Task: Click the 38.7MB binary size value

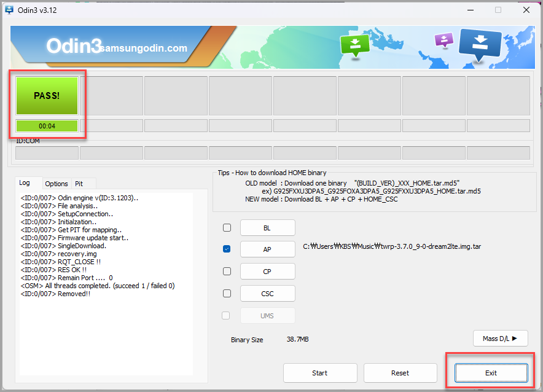Action: tap(297, 339)
